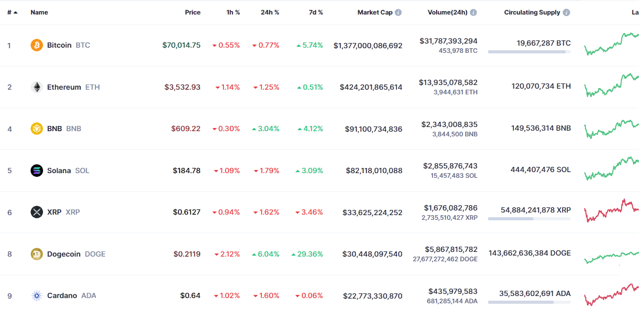Click the XRP logo icon
This screenshot has height=310, width=644.
[36, 212]
